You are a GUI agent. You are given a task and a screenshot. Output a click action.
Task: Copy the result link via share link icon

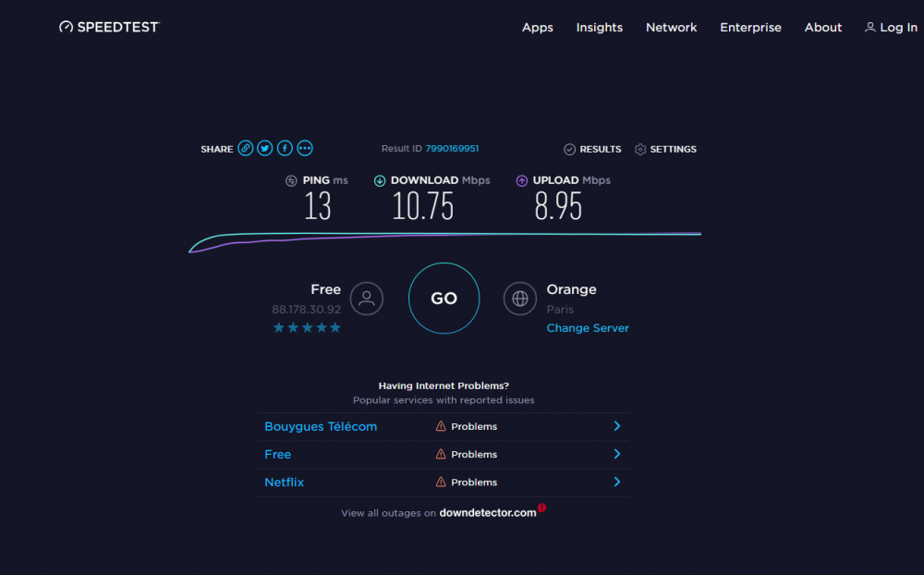(x=246, y=148)
